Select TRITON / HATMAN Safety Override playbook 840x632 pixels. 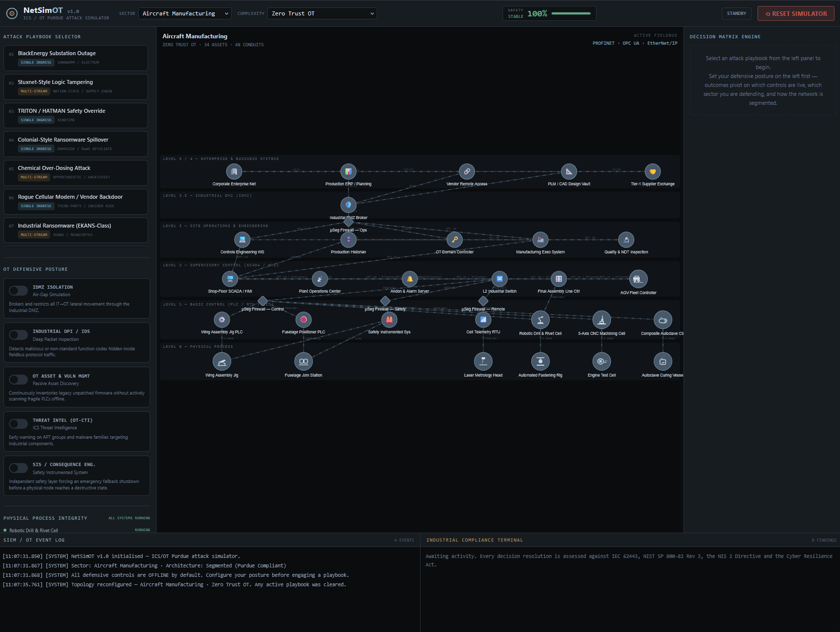click(x=76, y=115)
